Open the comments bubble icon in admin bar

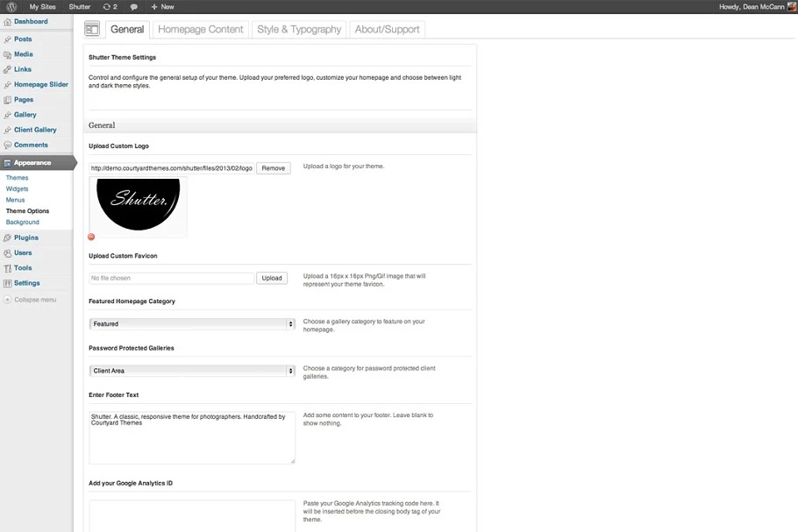click(x=134, y=6)
